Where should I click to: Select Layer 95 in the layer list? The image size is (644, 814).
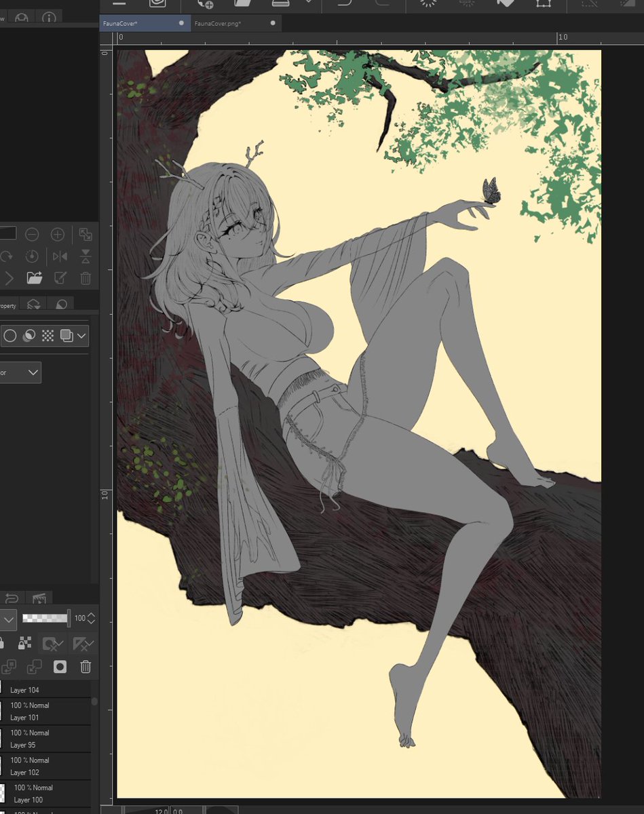coord(45,739)
